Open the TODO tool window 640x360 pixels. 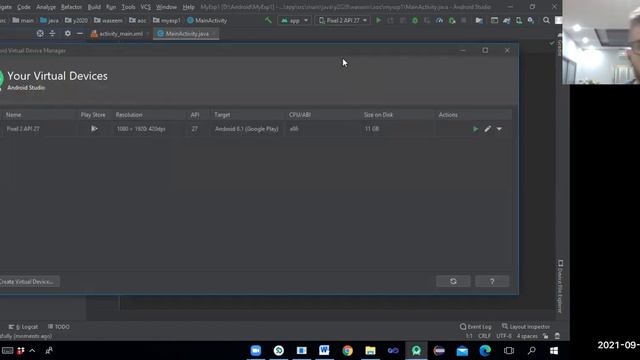coord(58,327)
